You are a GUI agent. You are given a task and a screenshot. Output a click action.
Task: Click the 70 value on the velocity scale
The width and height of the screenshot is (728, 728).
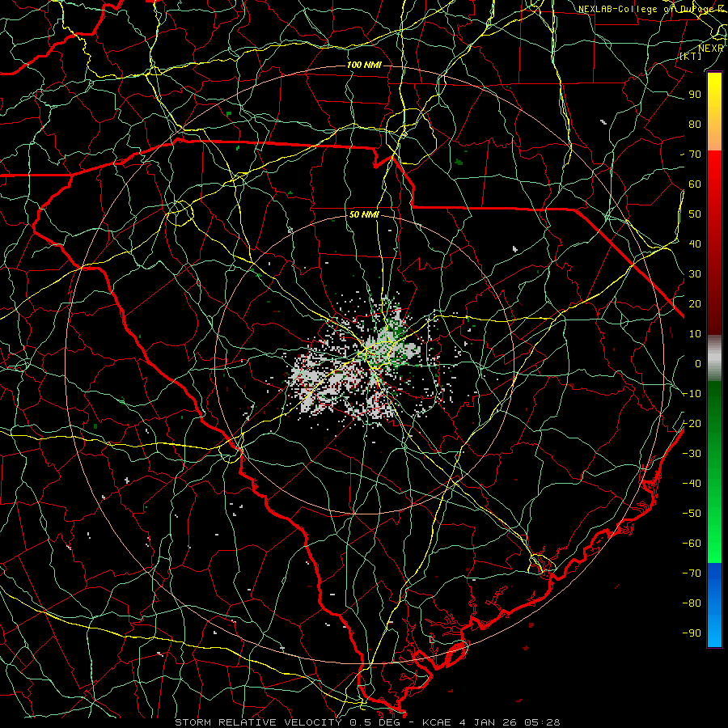pos(695,154)
